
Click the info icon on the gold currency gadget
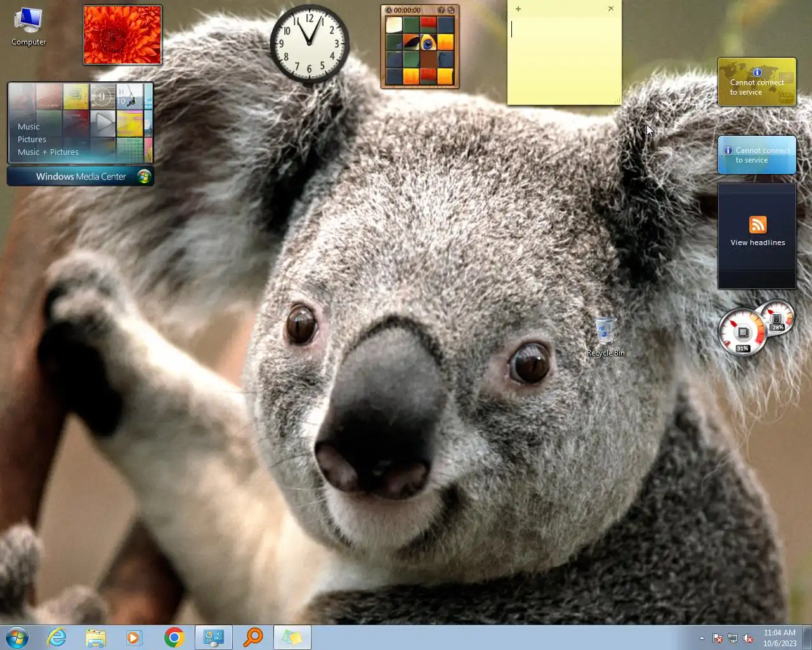click(757, 72)
